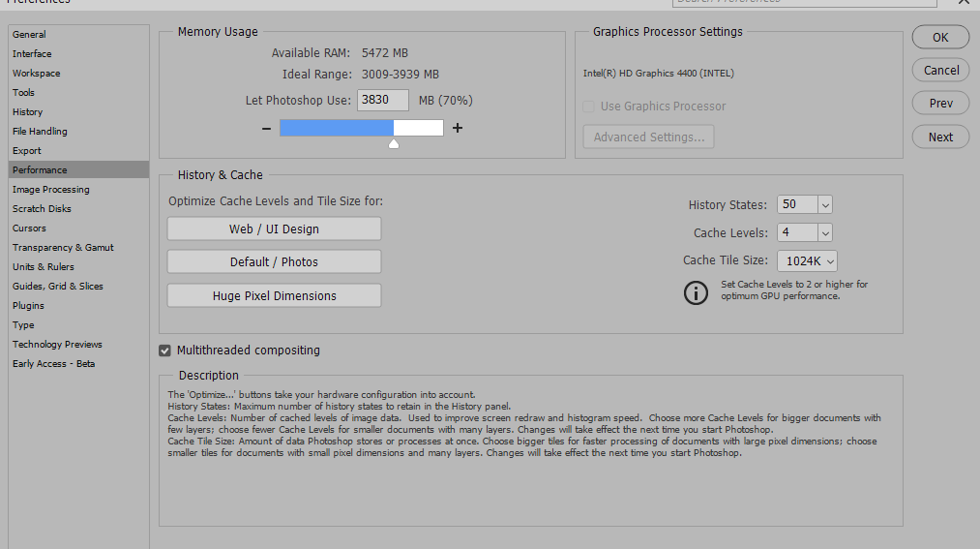Click the Cache Levels value field 4

pyautogui.click(x=797, y=232)
